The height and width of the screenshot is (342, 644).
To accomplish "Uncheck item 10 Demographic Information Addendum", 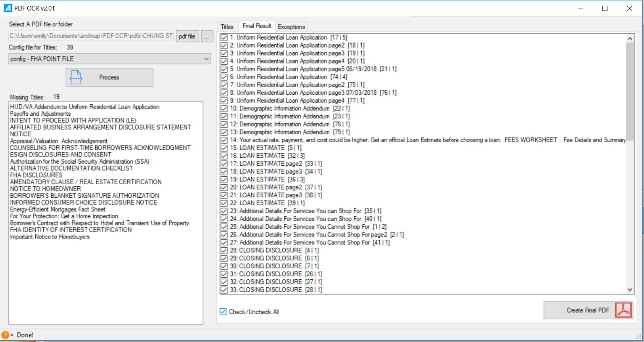I will pyautogui.click(x=224, y=109).
